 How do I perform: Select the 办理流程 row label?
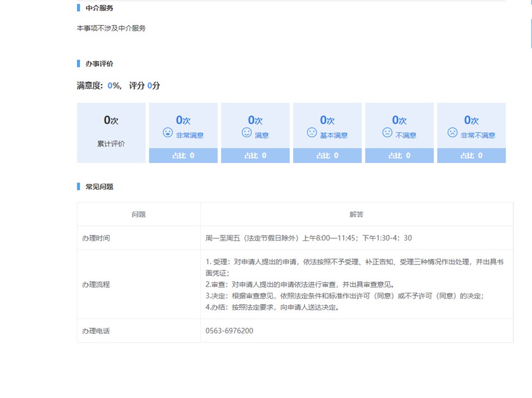pos(96,284)
